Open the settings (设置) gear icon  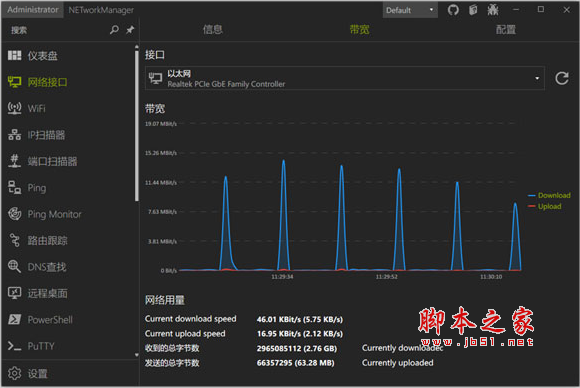(14, 373)
